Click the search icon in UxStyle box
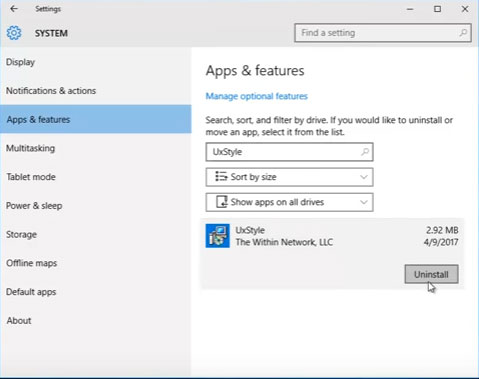 365,152
